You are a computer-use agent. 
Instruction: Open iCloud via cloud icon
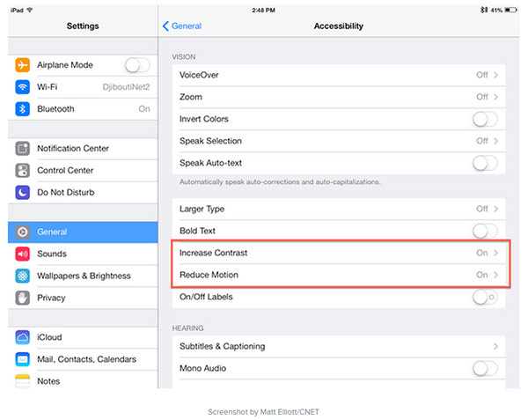(23, 337)
